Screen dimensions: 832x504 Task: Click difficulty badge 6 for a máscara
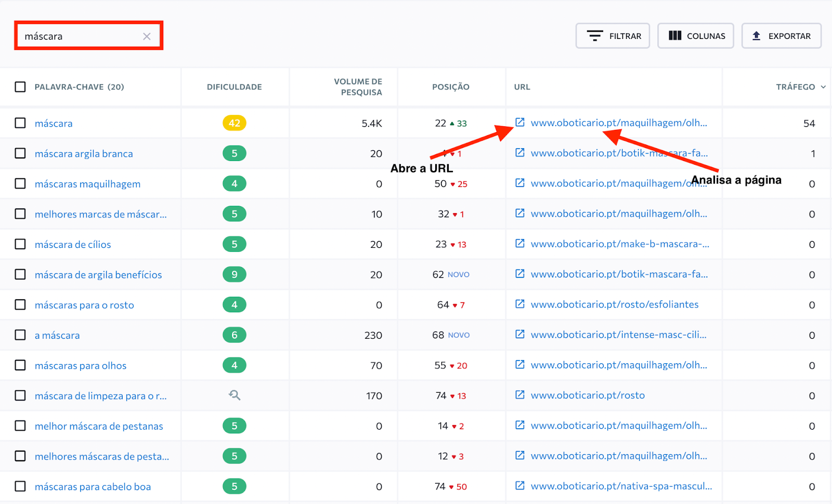point(235,335)
